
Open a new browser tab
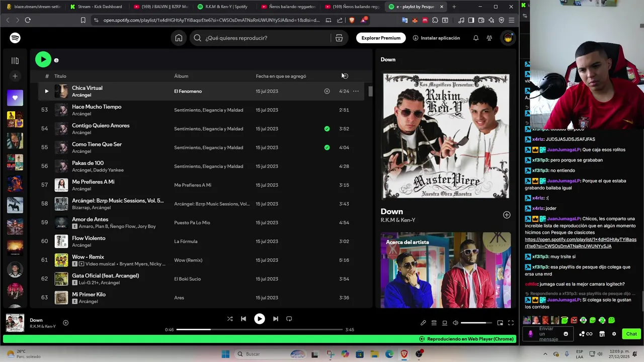[x=454, y=7]
